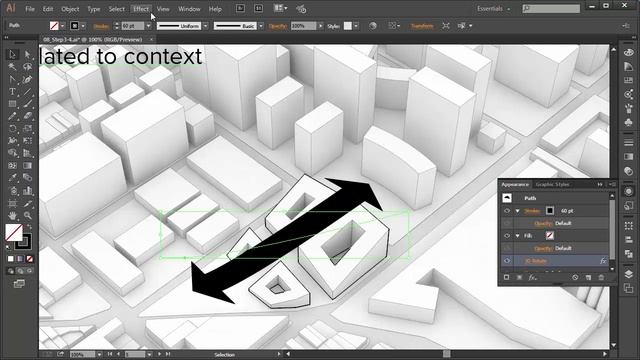The width and height of the screenshot is (640, 360).
Task: Open Layers panel icon in dock
Action: (x=629, y=274)
